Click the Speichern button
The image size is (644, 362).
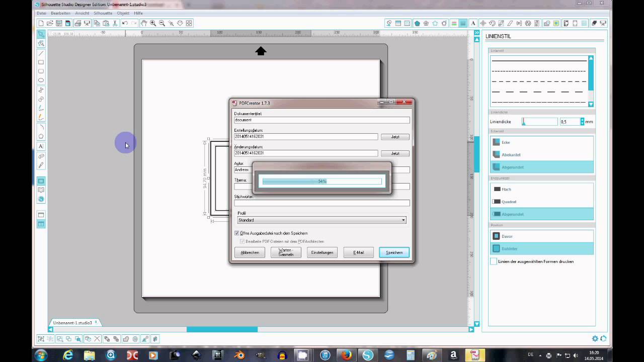pos(394,252)
